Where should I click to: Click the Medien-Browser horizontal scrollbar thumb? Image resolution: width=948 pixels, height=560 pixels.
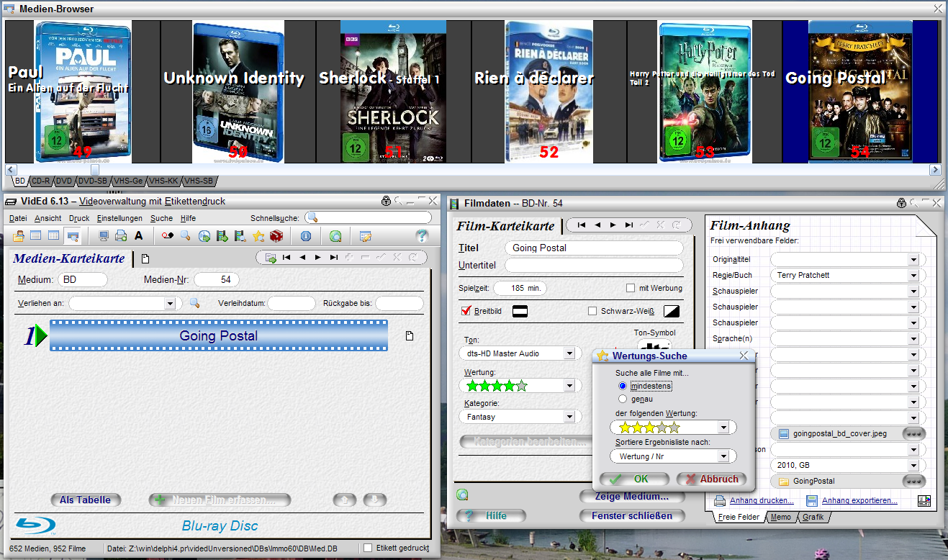tap(94, 170)
